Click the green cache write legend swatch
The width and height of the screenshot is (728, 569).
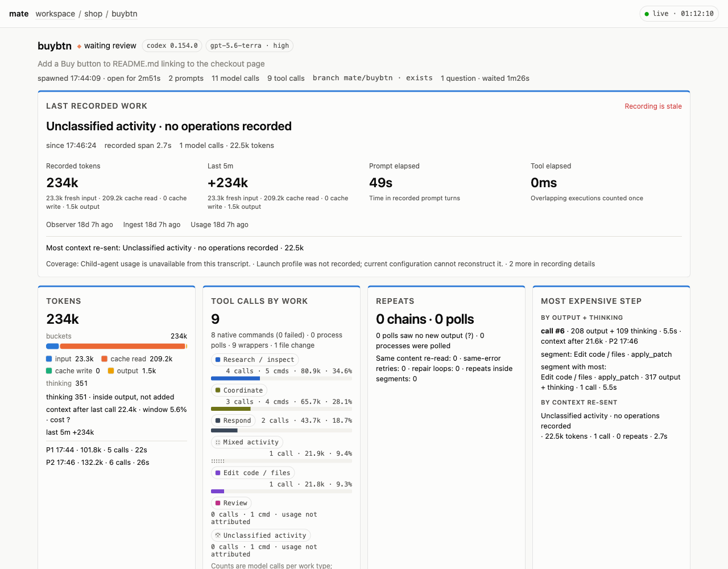49,371
